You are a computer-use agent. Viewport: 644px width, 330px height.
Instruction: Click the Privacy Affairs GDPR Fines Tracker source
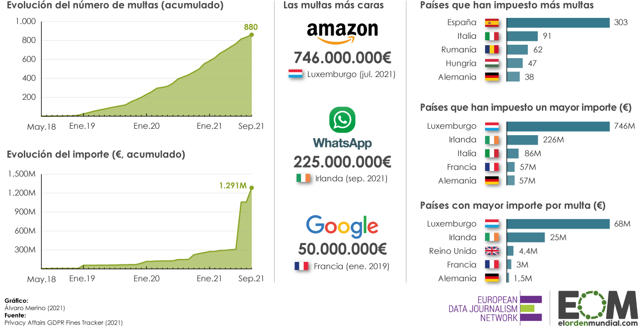[64, 323]
